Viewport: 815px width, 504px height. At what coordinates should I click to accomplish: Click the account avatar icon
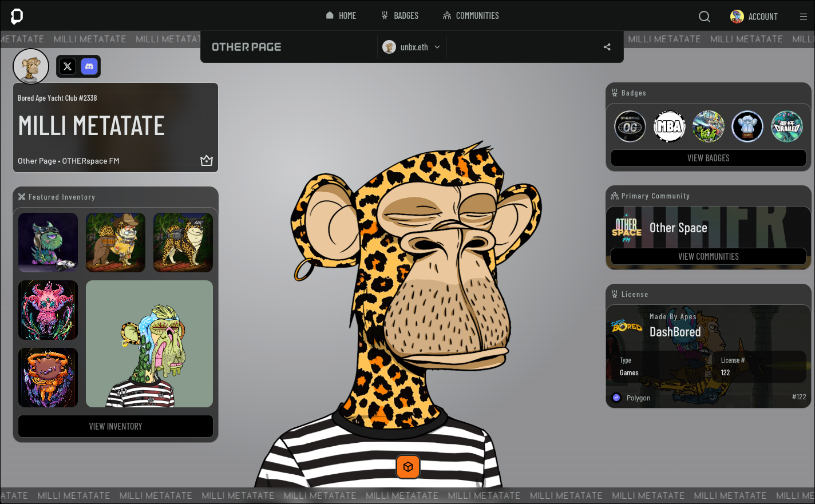pos(737,17)
